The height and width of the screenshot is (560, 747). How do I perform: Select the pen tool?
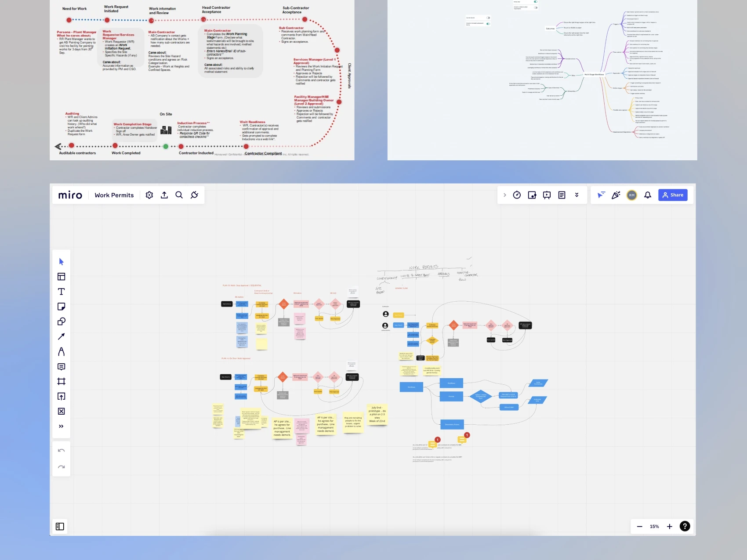click(61, 351)
